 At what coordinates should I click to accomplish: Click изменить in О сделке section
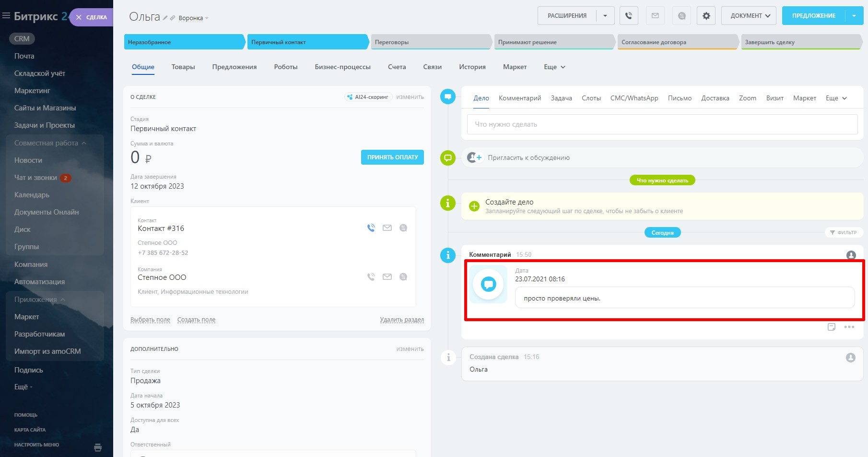(x=410, y=97)
